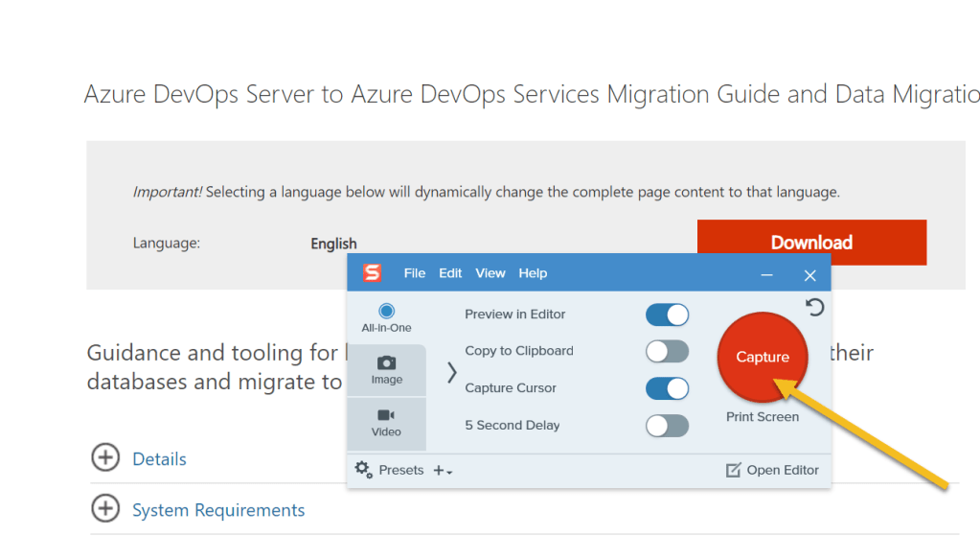
Task: Open the Presets gear settings
Action: (x=364, y=470)
